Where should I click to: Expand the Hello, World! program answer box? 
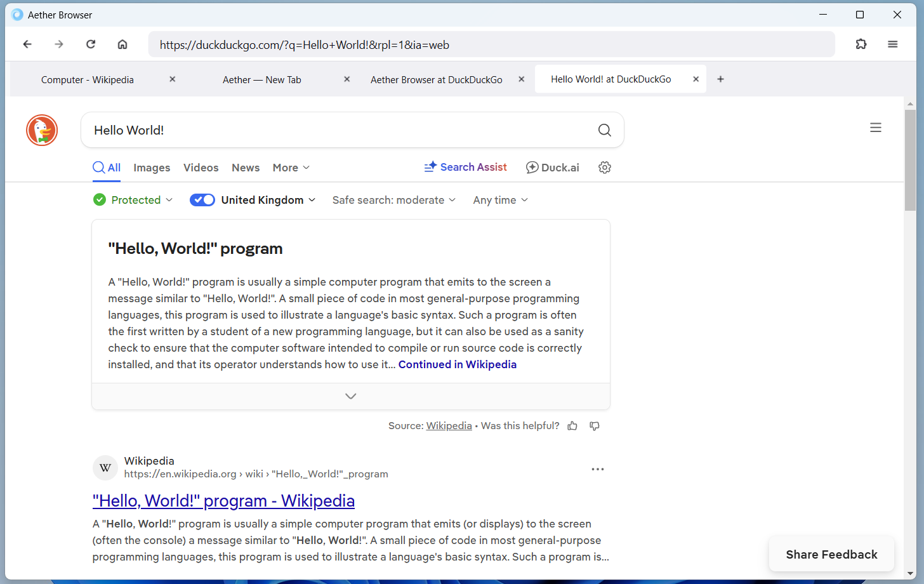351,396
